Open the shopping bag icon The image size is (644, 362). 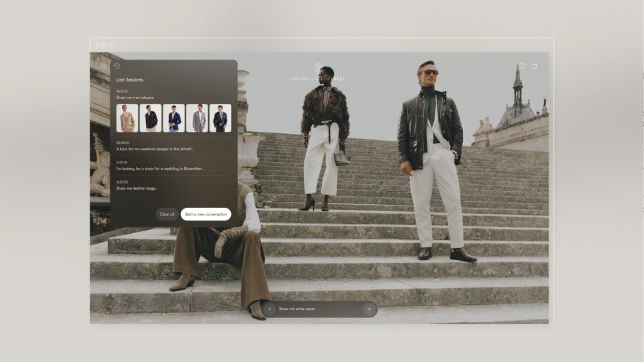(535, 65)
